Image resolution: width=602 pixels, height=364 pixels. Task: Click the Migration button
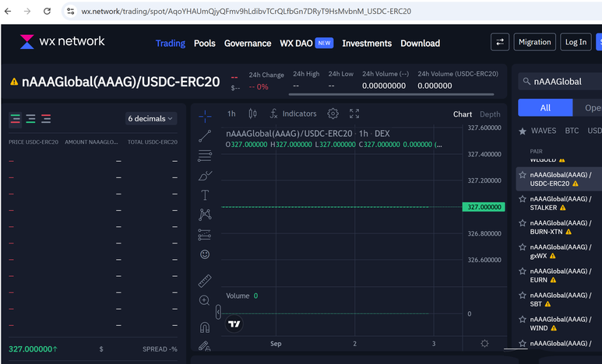[534, 42]
